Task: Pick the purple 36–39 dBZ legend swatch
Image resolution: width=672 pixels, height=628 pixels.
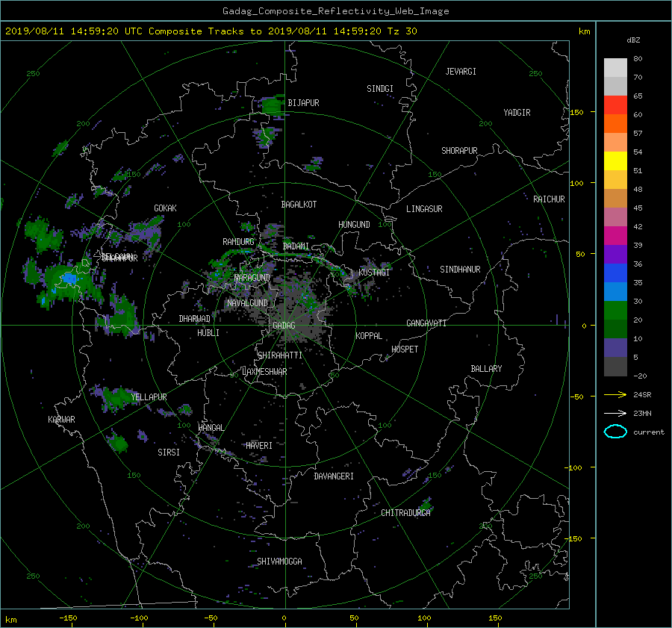Action: click(x=615, y=255)
